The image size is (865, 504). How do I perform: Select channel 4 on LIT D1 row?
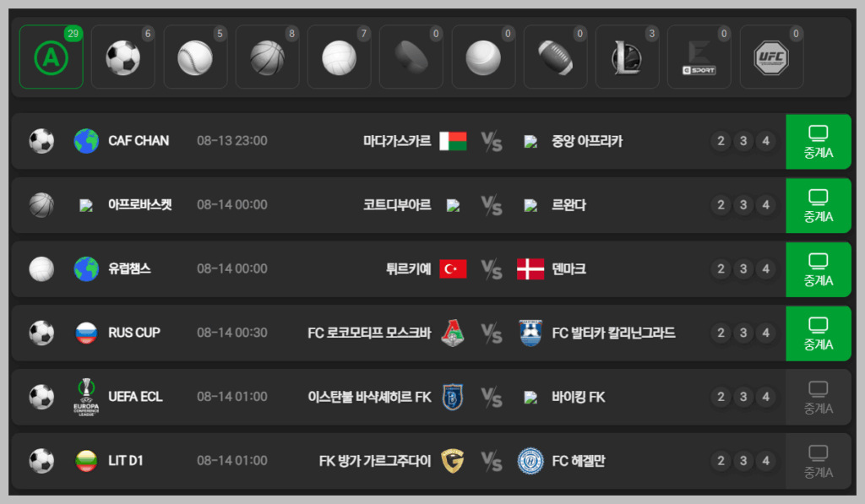pos(765,461)
